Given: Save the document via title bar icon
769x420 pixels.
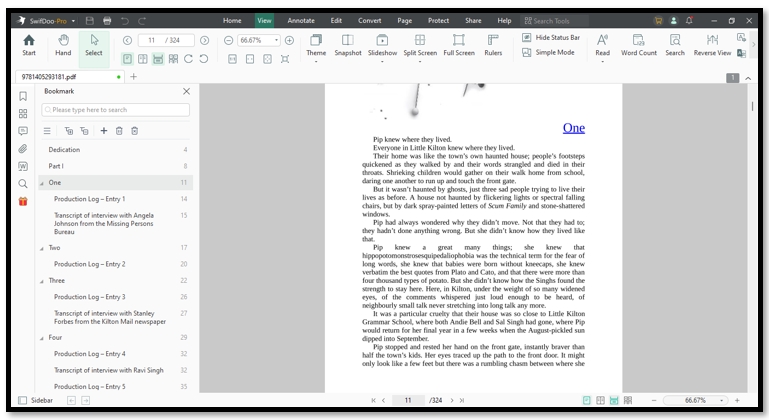Looking at the screenshot, I should point(89,21).
